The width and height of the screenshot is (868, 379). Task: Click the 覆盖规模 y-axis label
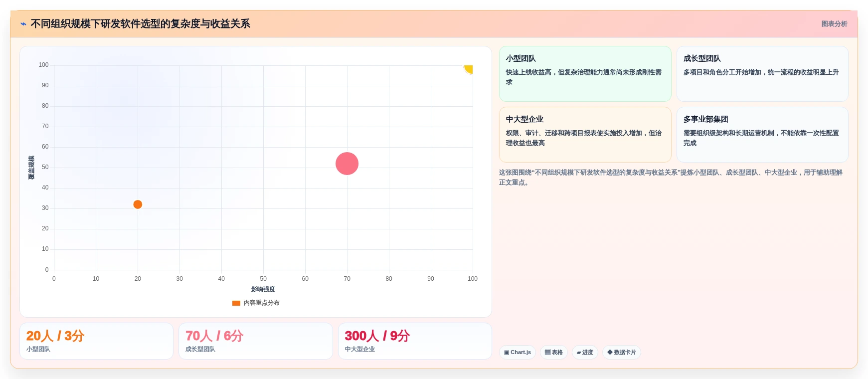point(31,168)
